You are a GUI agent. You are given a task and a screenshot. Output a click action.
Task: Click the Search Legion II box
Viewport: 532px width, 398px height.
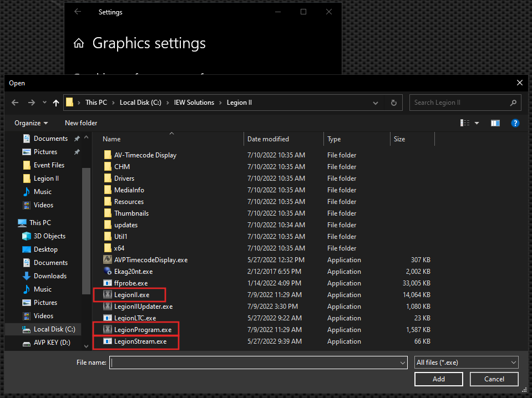460,103
